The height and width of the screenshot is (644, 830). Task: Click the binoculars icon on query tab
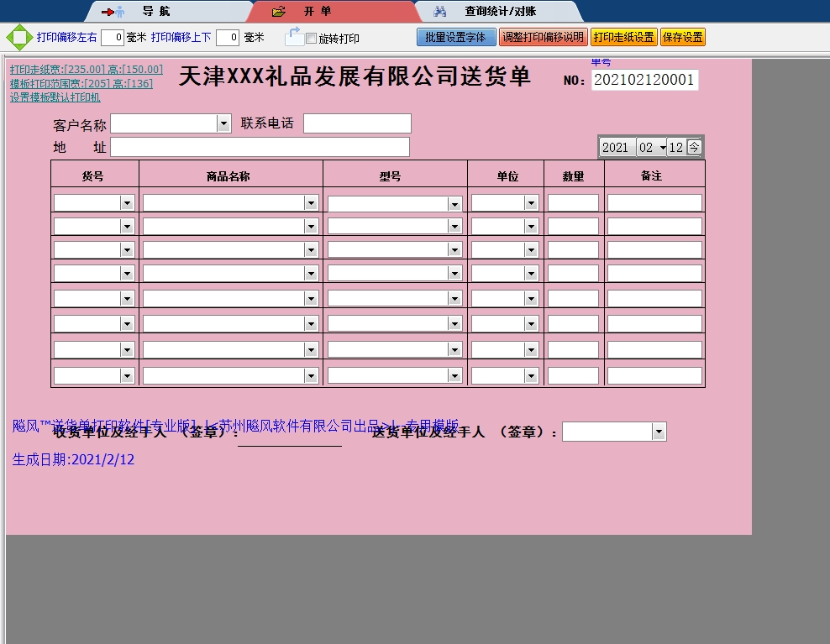439,12
